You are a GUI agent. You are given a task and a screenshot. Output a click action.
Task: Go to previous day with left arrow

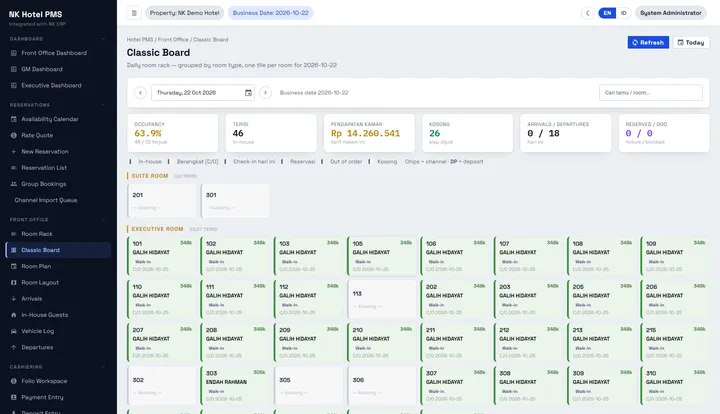(x=140, y=93)
